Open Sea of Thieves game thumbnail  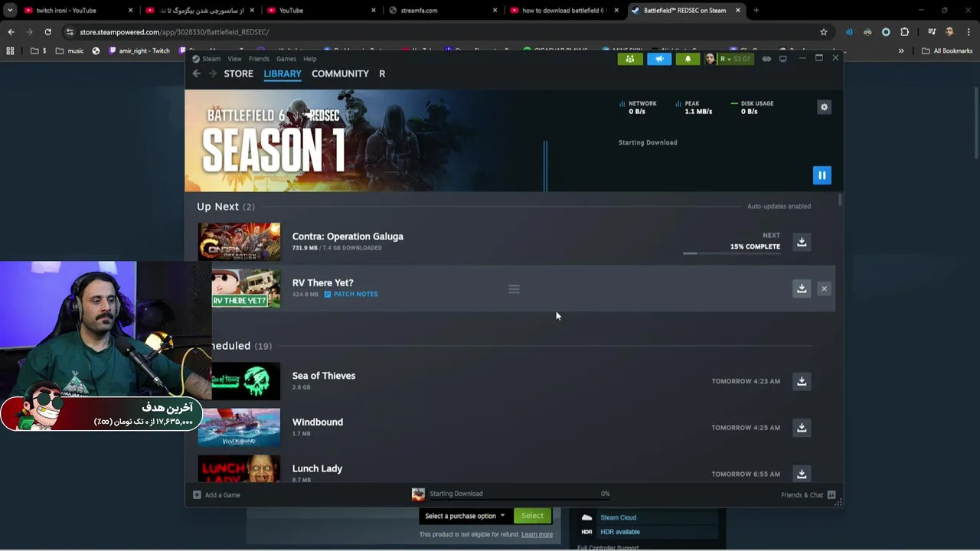(x=245, y=381)
